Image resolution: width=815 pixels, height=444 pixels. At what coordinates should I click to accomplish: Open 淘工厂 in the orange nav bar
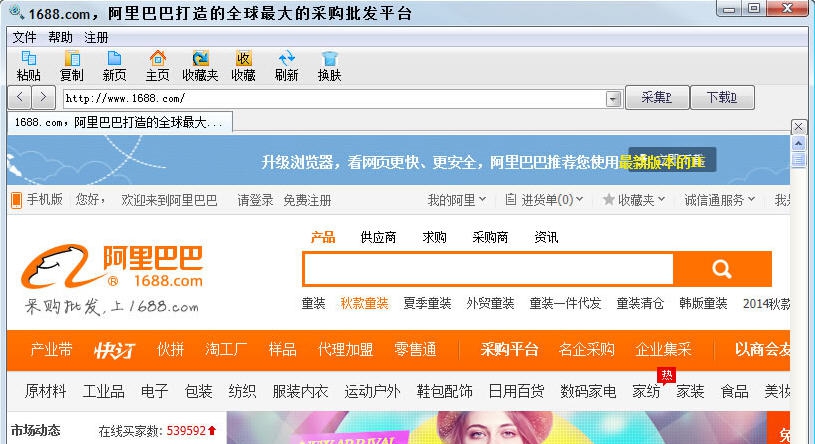click(x=226, y=349)
